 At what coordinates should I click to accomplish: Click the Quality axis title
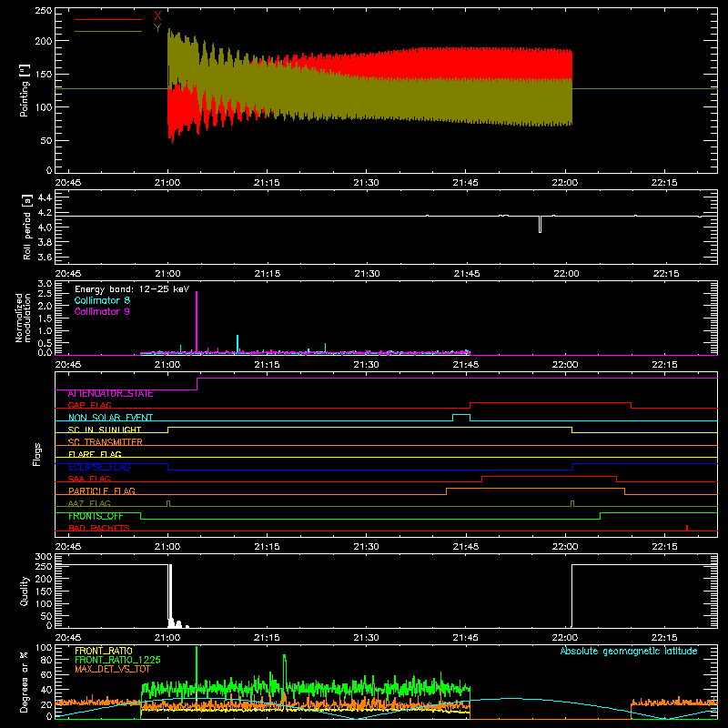tap(25, 591)
